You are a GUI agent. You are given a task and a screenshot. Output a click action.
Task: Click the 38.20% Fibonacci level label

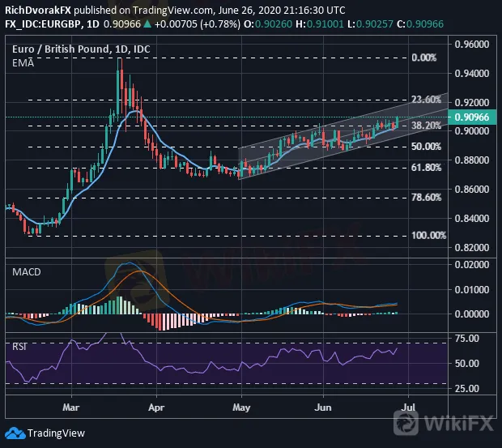coord(427,126)
